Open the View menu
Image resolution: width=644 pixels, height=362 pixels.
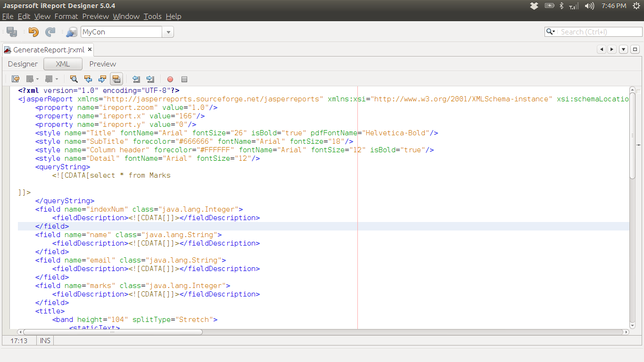[x=42, y=16]
